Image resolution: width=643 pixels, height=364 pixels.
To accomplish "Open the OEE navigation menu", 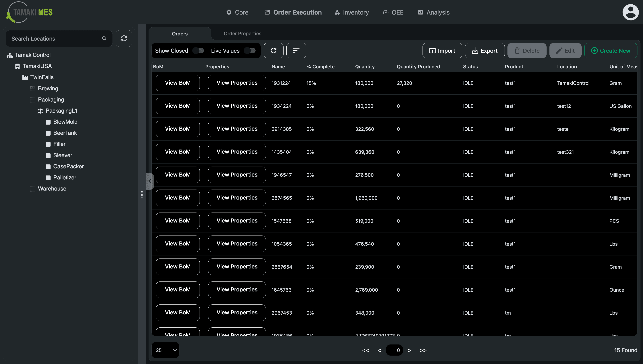I will (x=393, y=12).
